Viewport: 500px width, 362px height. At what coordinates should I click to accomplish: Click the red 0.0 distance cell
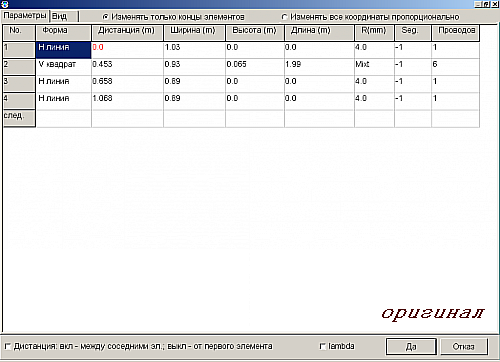[x=127, y=50]
